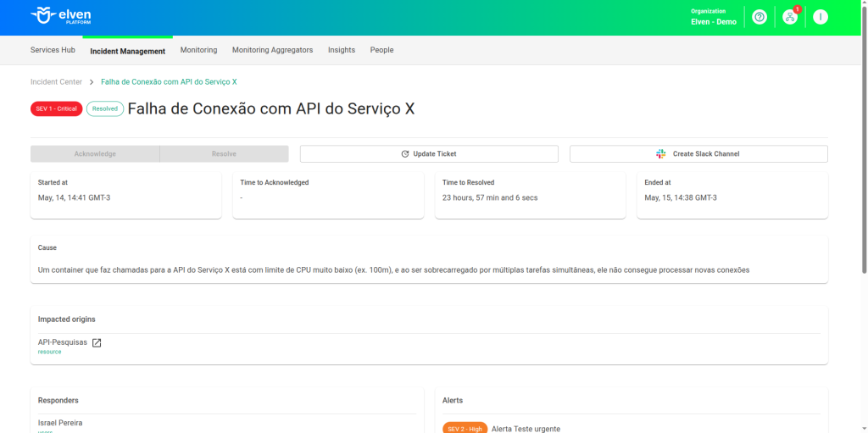Click the Acknowledge button
The image size is (868, 433).
[95, 154]
